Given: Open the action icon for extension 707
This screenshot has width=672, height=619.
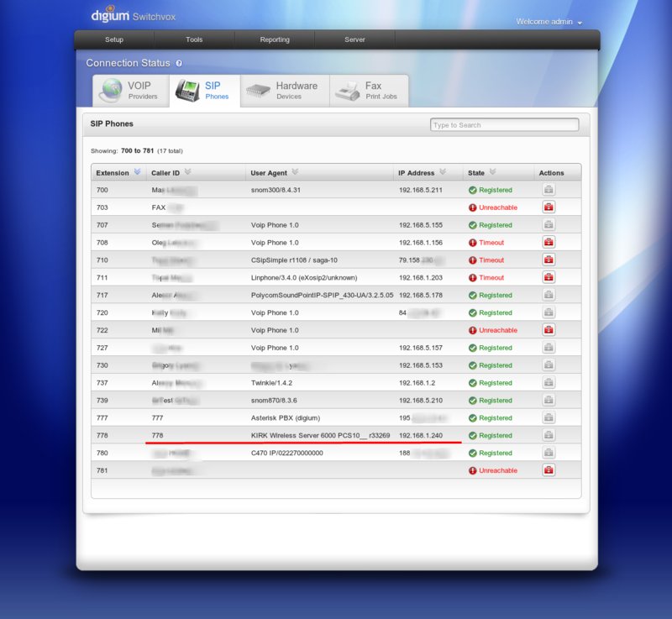Looking at the screenshot, I should [x=549, y=224].
